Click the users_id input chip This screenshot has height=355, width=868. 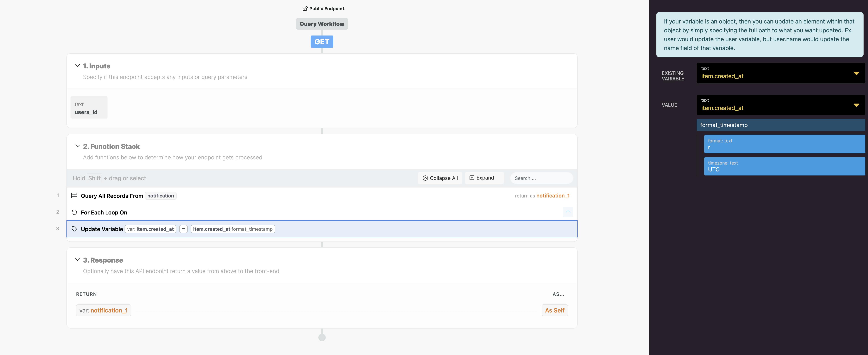click(89, 108)
